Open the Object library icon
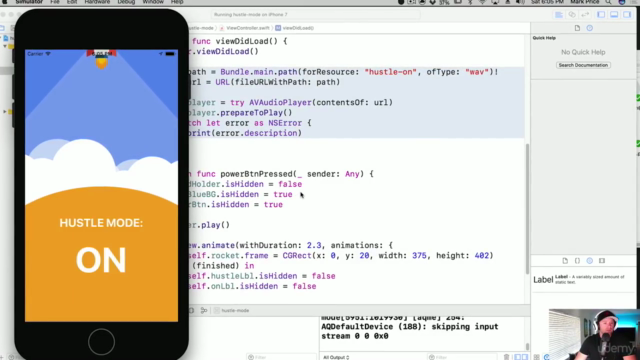The width and height of the screenshot is (640, 360). tap(590, 260)
